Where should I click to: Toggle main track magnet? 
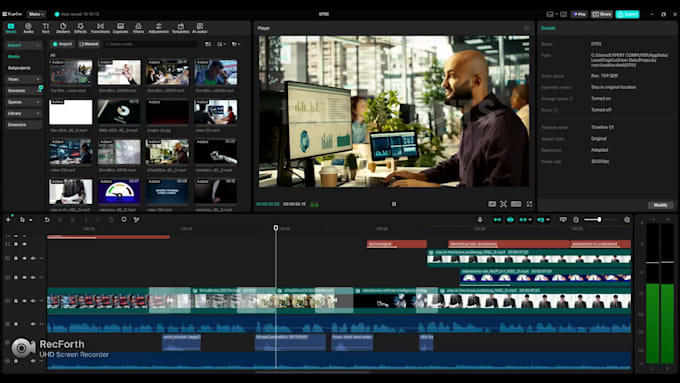point(497,220)
